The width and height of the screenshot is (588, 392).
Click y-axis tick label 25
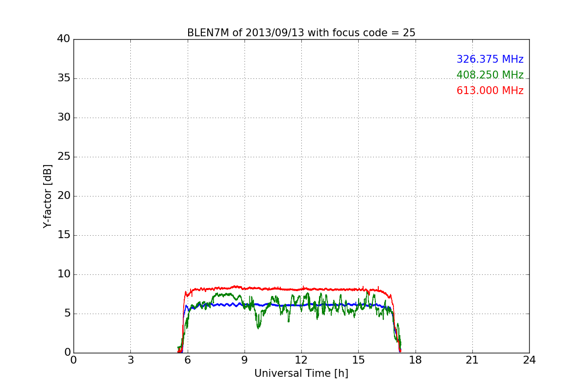(x=64, y=157)
